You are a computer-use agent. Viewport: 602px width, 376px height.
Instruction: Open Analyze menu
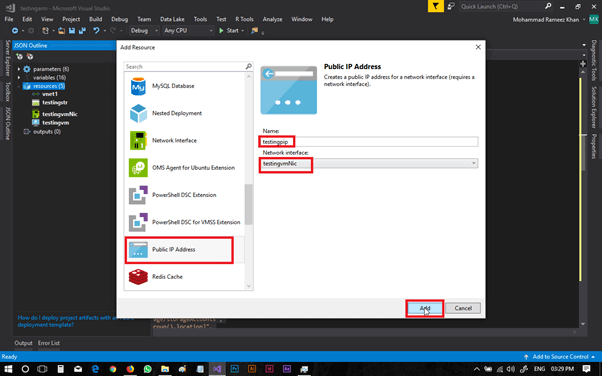click(272, 19)
